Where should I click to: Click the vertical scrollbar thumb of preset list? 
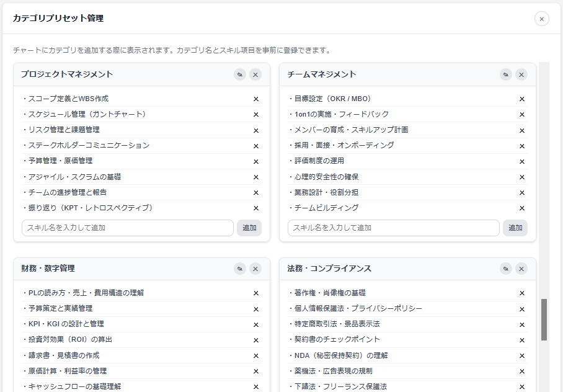(544, 319)
